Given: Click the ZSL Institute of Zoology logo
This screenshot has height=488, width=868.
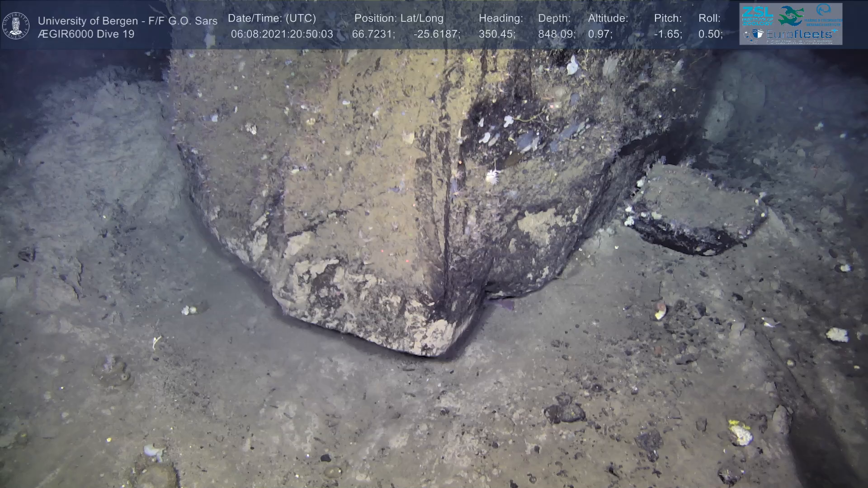Looking at the screenshot, I should point(757,15).
